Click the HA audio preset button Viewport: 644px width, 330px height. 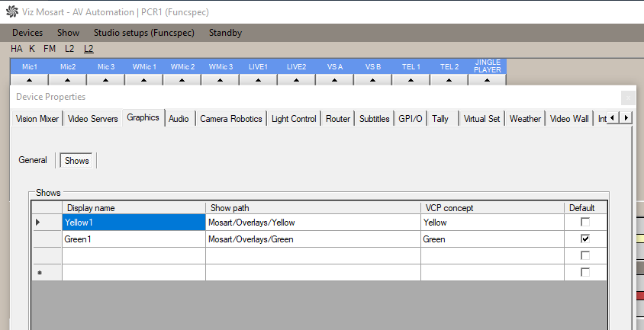click(17, 49)
